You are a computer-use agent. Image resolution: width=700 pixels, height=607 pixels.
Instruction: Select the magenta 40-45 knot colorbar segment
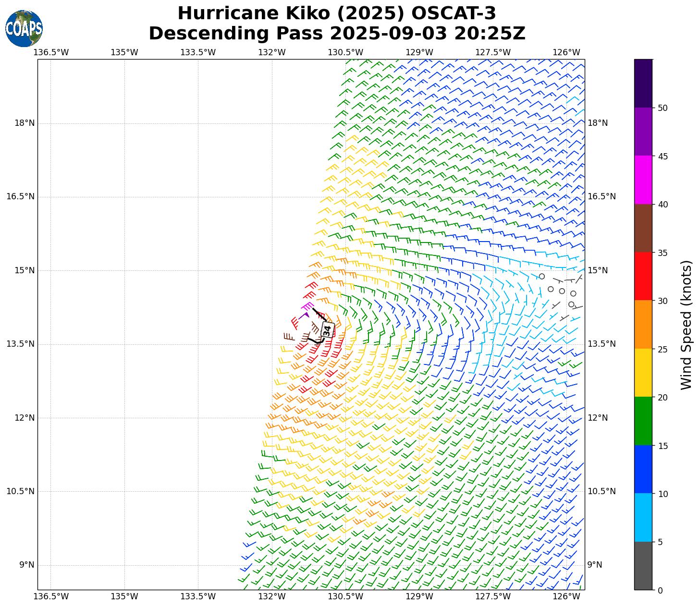click(643, 180)
